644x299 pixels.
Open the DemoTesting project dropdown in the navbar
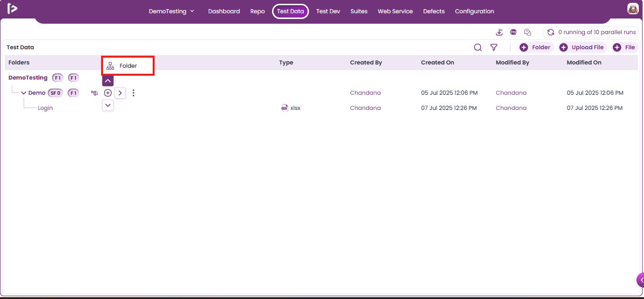[172, 11]
